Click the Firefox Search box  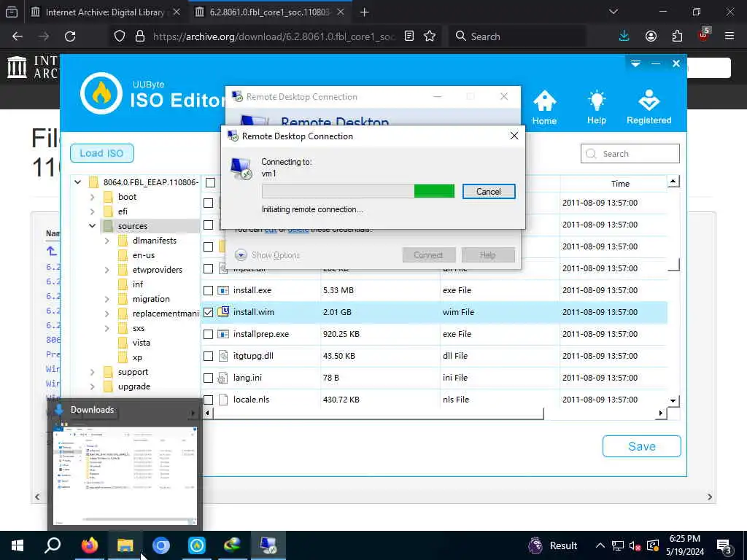(x=517, y=36)
